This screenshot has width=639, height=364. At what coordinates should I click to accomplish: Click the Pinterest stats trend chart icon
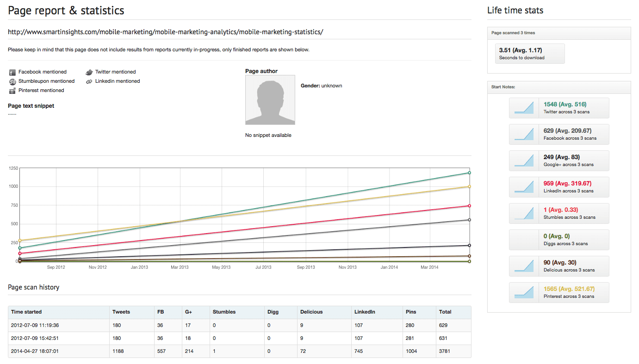tap(524, 292)
